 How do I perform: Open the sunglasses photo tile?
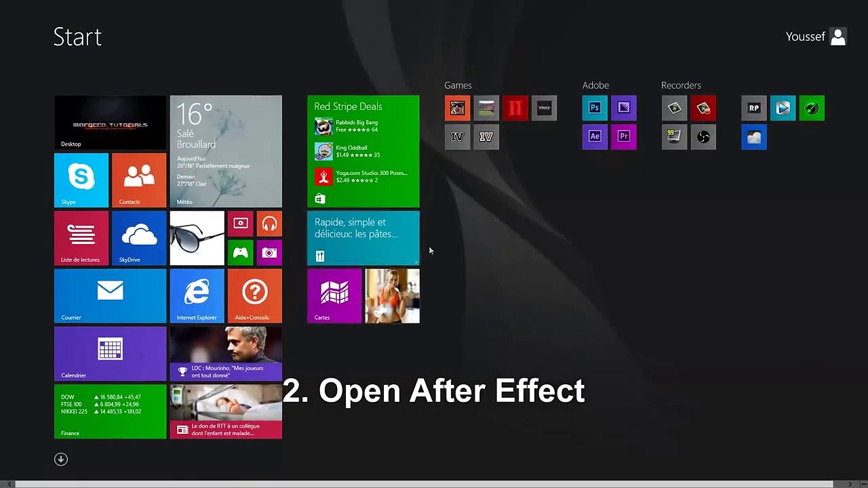click(x=197, y=238)
